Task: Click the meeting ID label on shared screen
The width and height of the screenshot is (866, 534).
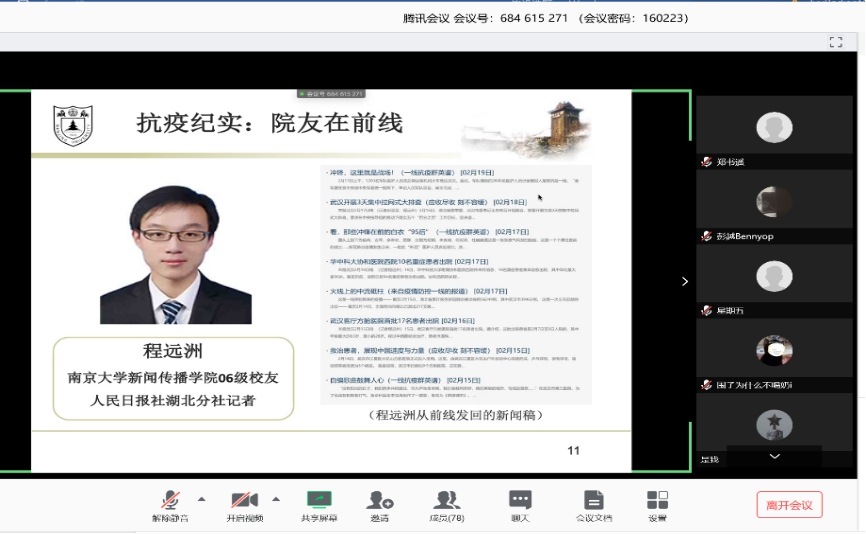Action: tap(334, 94)
